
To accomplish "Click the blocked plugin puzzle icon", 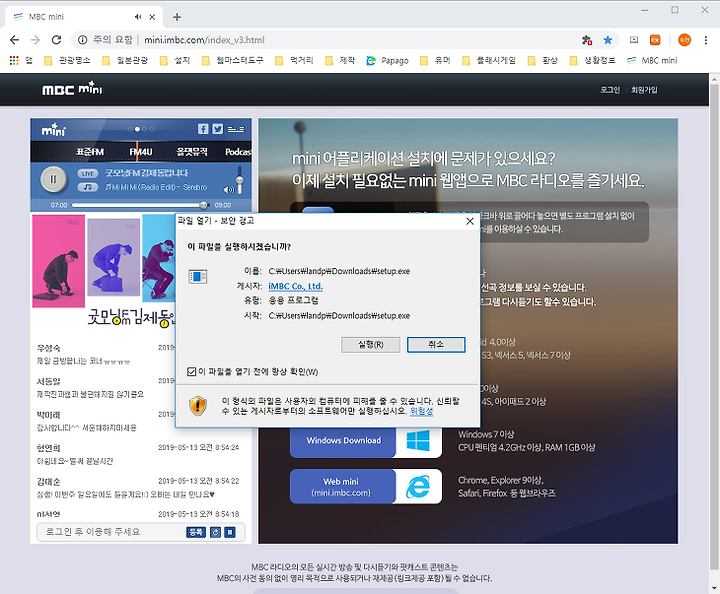I will coord(586,40).
